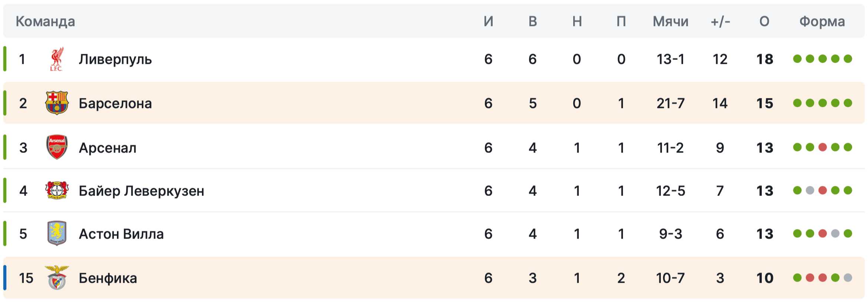
Task: Open the Ливерпуль team link
Action: (115, 59)
